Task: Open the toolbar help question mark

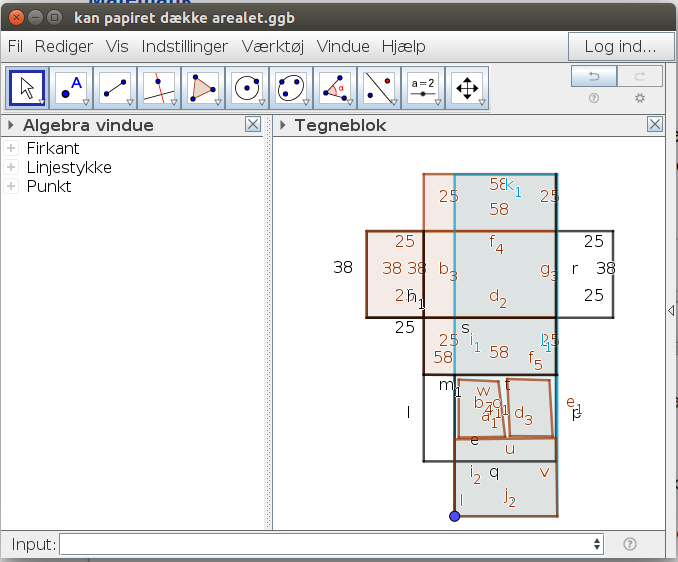Action: point(594,99)
